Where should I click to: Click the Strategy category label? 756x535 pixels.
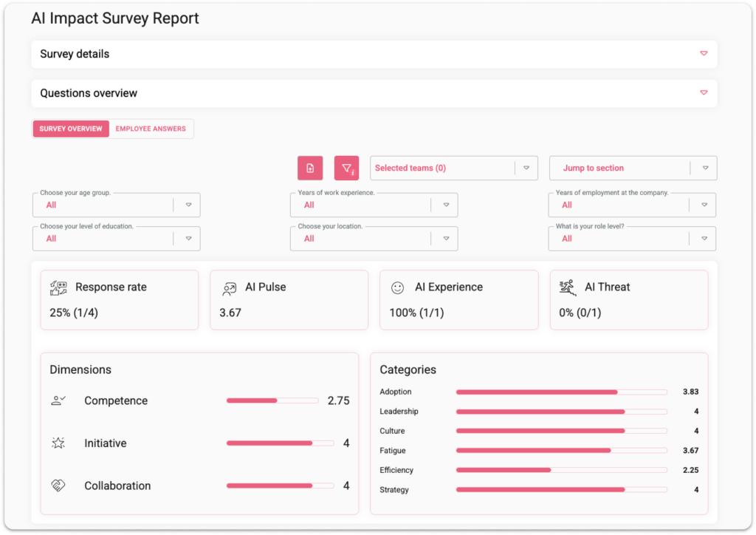[394, 490]
